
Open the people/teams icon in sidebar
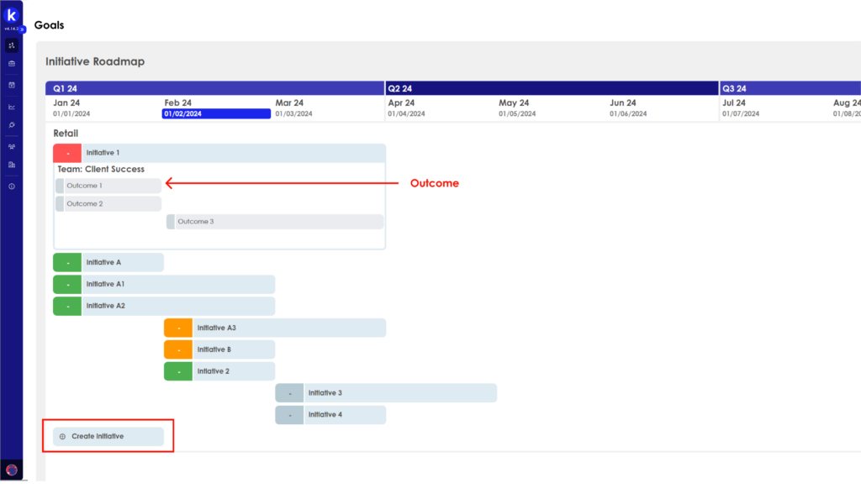pos(12,146)
